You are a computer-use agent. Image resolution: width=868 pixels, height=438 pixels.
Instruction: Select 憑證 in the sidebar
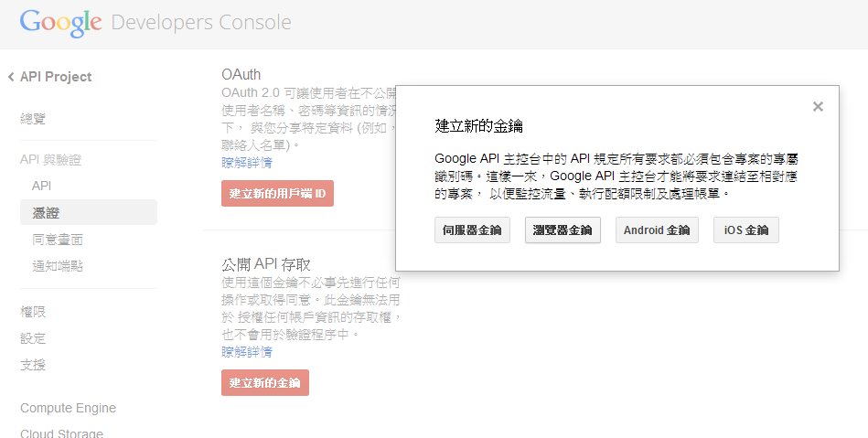pyautogui.click(x=89, y=213)
